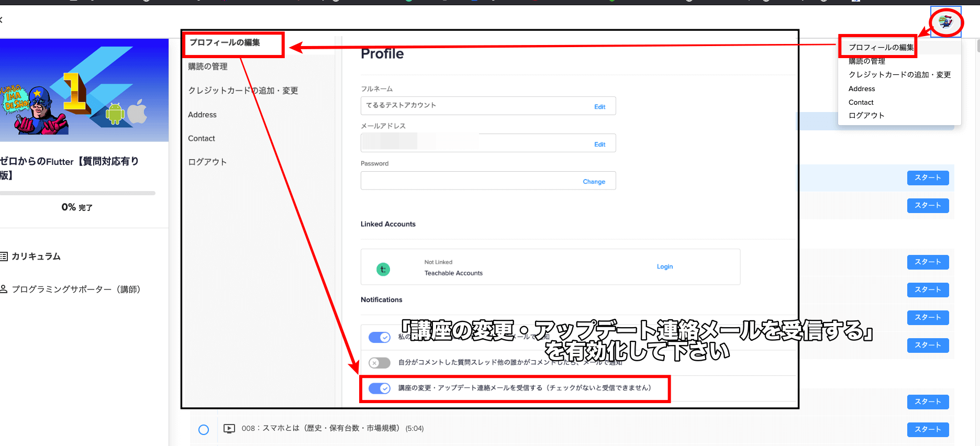The width and height of the screenshot is (980, 446).
Task: Click the カリキュラム list icon
Action: pos(4,257)
